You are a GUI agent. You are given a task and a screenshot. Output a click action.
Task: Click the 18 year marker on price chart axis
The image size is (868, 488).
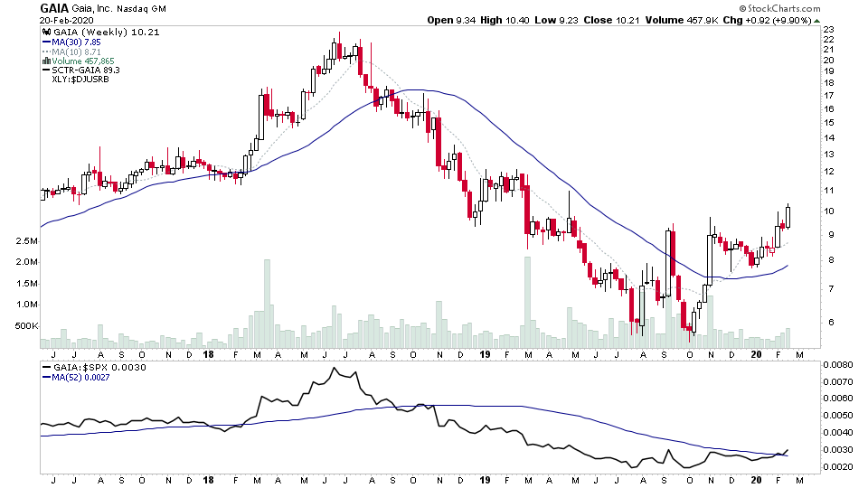[208, 354]
